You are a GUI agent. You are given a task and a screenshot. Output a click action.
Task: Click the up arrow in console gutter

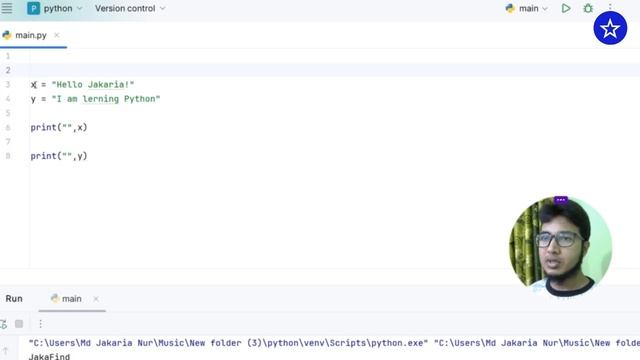6,350
